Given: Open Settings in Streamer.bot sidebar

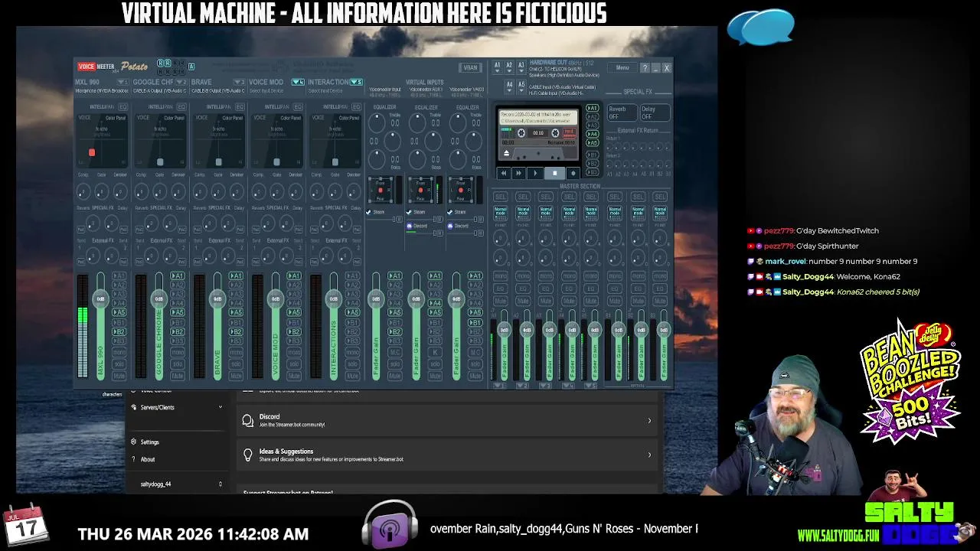Looking at the screenshot, I should pos(149,442).
